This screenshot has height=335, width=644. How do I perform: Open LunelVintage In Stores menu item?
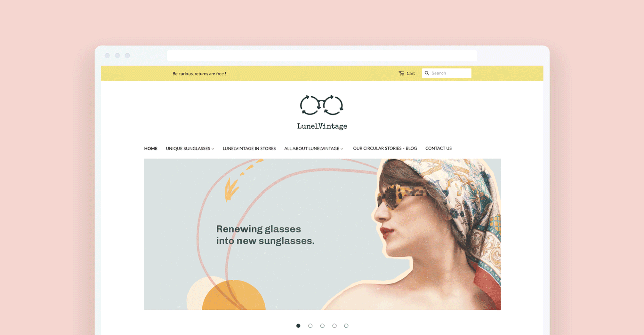(249, 148)
